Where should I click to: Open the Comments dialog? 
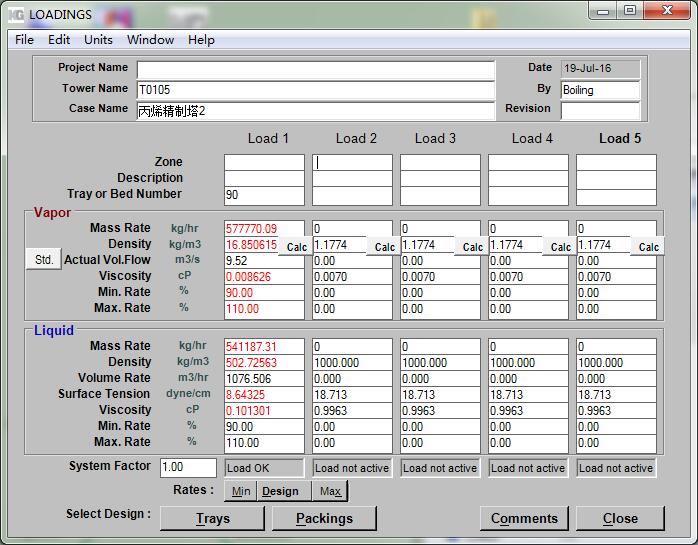click(524, 518)
